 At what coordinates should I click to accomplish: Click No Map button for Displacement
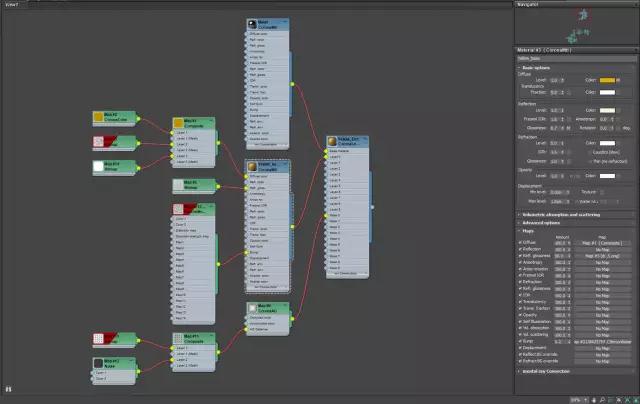[x=602, y=348]
